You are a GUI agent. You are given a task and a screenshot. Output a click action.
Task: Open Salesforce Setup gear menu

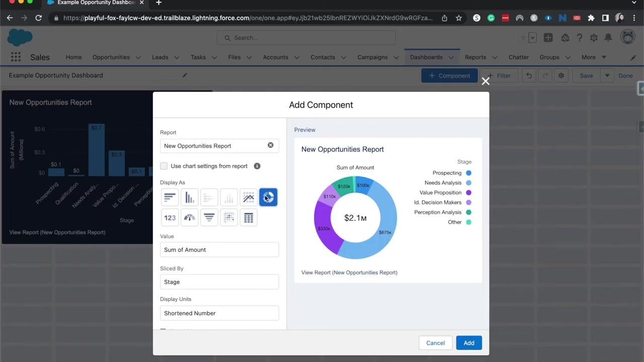(x=594, y=38)
